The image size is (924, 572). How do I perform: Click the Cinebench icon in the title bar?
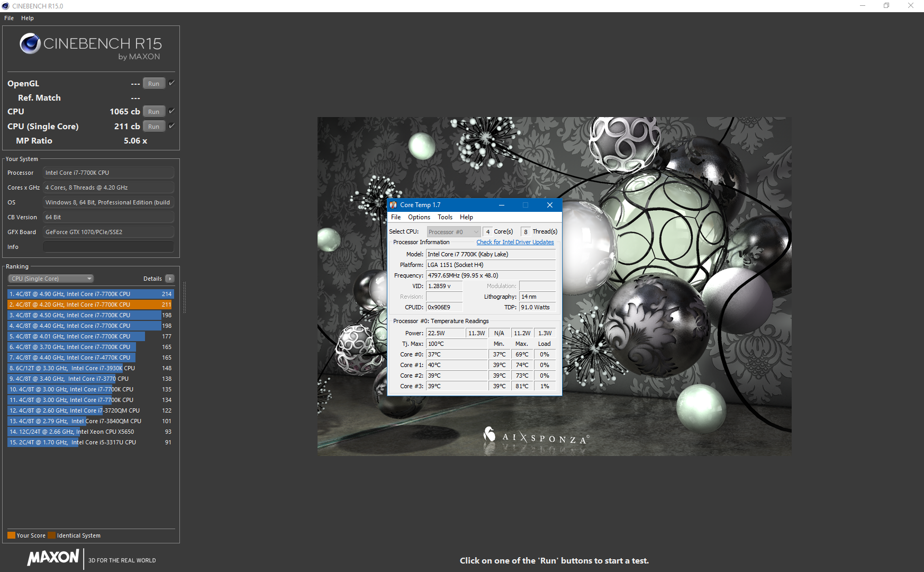click(x=5, y=6)
